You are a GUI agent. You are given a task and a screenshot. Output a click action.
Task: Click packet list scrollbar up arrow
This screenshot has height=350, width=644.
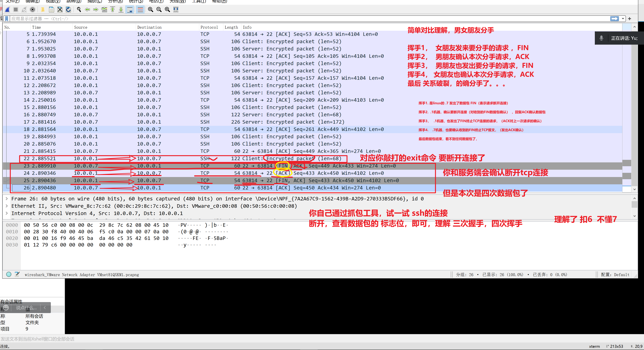click(x=634, y=27)
